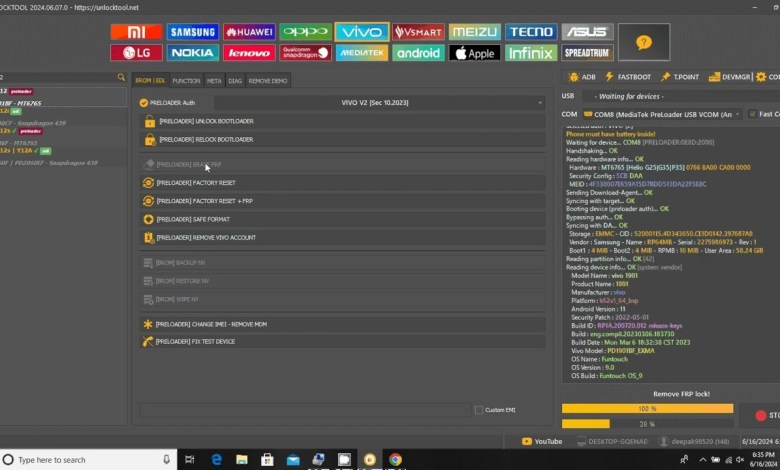Click the model search field in left panel
Viewport: 780px width, 470px height.
tap(58, 77)
